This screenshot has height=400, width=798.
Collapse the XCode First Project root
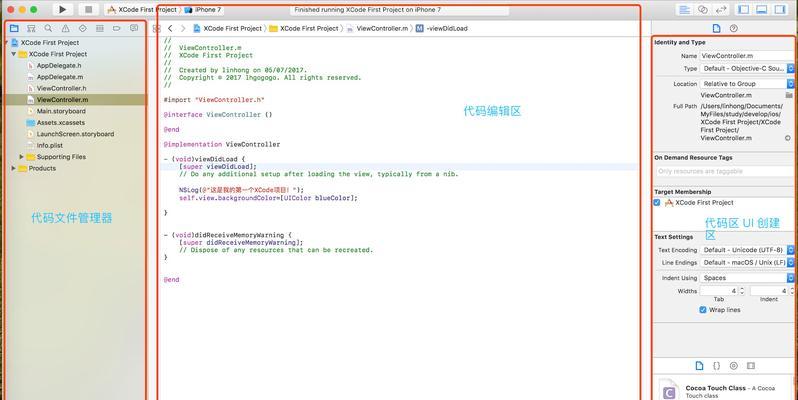(6, 43)
